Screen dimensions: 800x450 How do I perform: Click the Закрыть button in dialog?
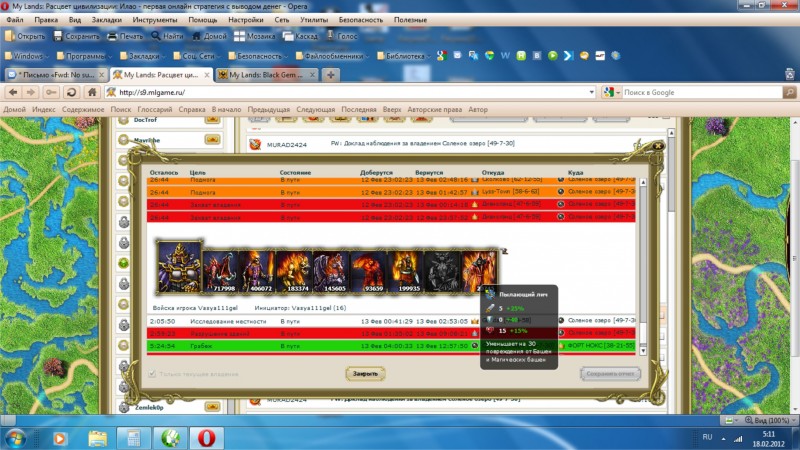[x=365, y=374]
